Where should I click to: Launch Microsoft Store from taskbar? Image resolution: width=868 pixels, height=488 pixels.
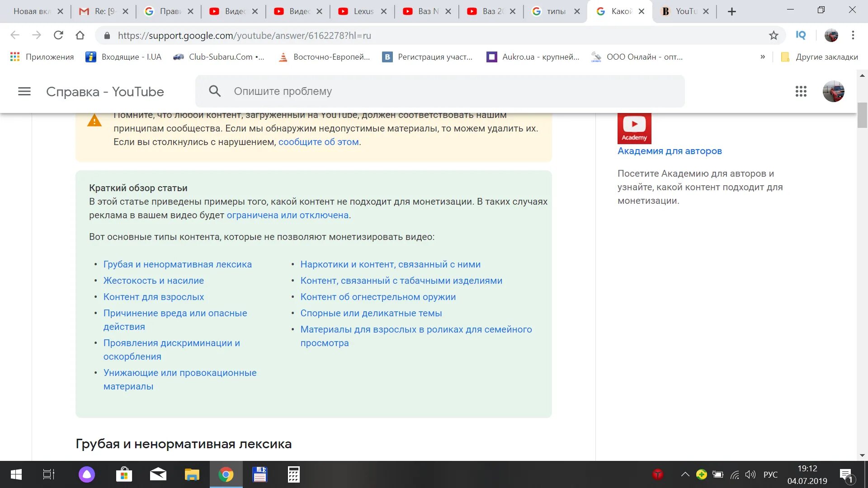click(124, 474)
